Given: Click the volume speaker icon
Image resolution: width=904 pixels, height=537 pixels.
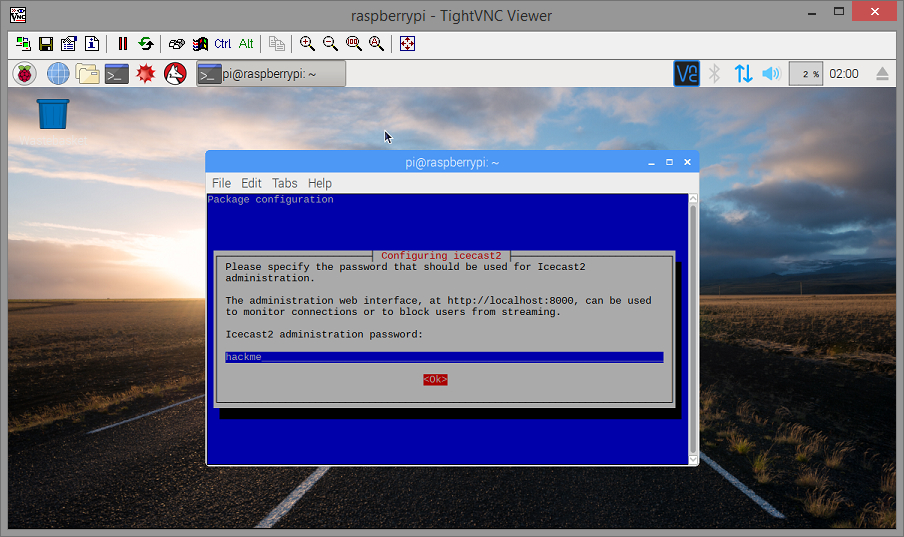Looking at the screenshot, I should tap(771, 74).
